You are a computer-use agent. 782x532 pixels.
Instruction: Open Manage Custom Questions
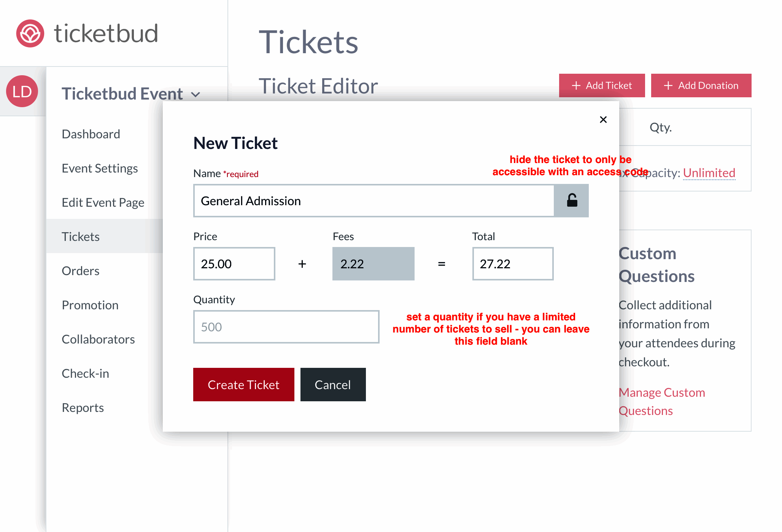coord(662,401)
